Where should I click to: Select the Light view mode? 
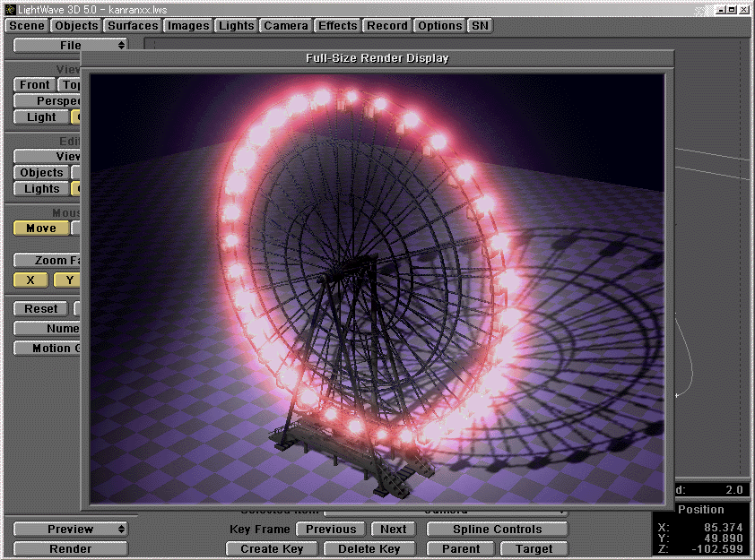pos(39,116)
